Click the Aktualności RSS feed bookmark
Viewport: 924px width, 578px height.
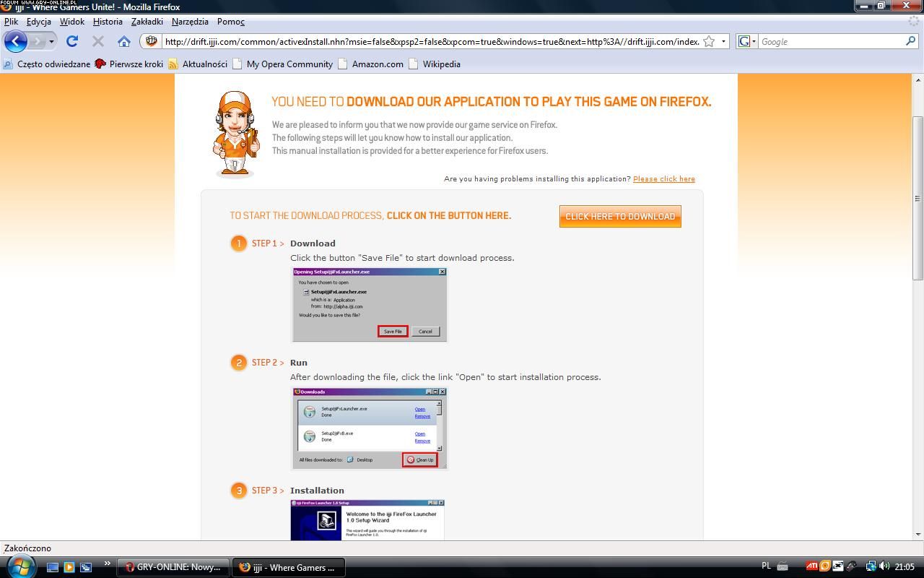(x=198, y=64)
